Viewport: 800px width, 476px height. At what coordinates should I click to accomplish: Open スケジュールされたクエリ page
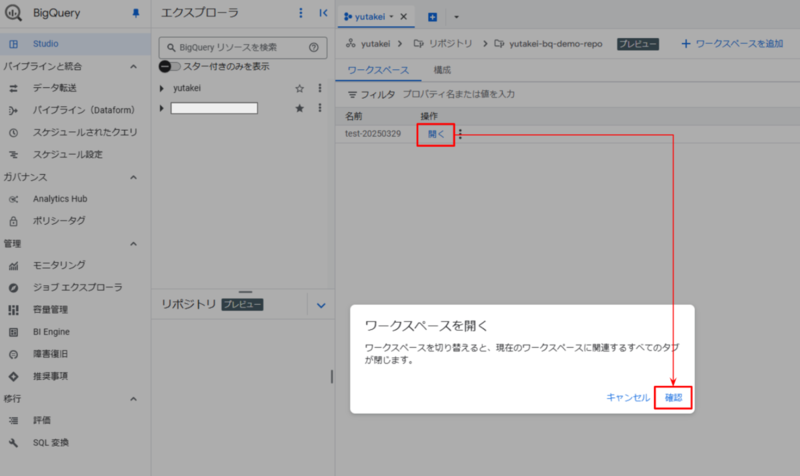(85, 132)
